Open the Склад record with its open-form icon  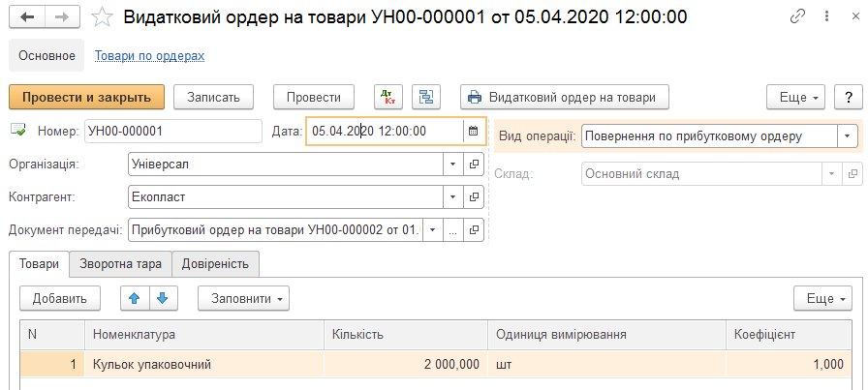[852, 173]
